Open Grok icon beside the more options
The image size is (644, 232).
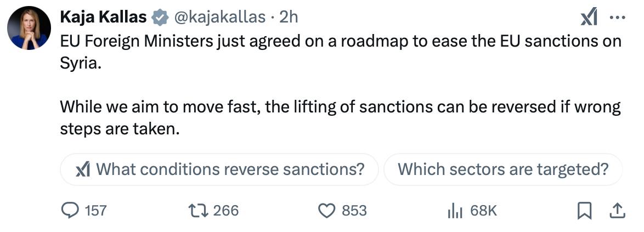coord(589,18)
